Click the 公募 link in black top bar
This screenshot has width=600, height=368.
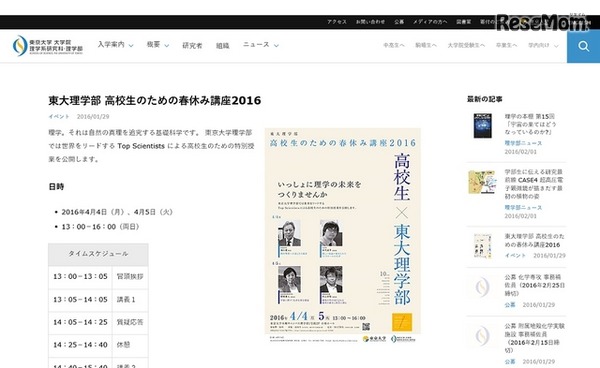click(399, 22)
